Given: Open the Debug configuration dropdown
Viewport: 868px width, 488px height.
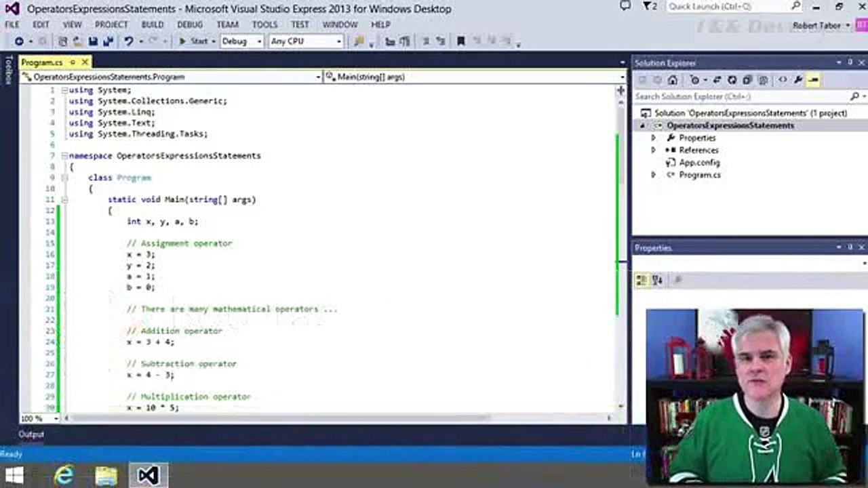Looking at the screenshot, I should point(241,41).
